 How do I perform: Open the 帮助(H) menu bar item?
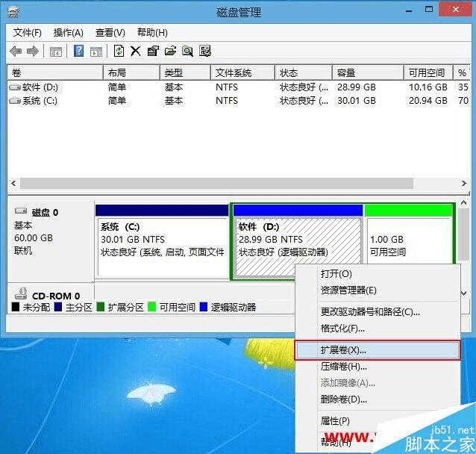152,33
